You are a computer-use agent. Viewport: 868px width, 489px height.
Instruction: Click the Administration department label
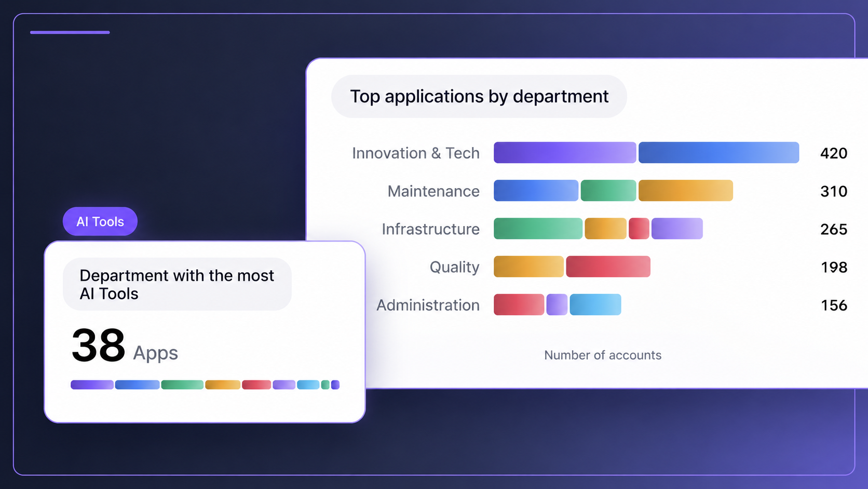[428, 305]
